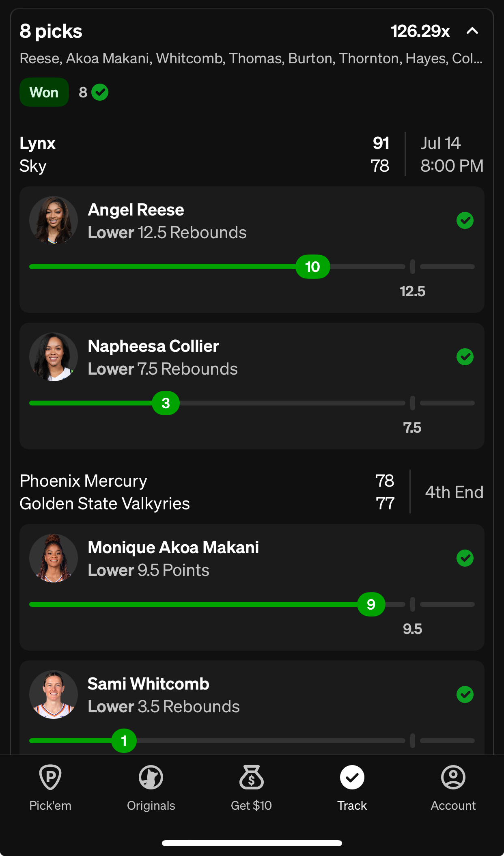Open the Originals tab icon
Image resolution: width=504 pixels, height=856 pixels.
click(x=151, y=777)
